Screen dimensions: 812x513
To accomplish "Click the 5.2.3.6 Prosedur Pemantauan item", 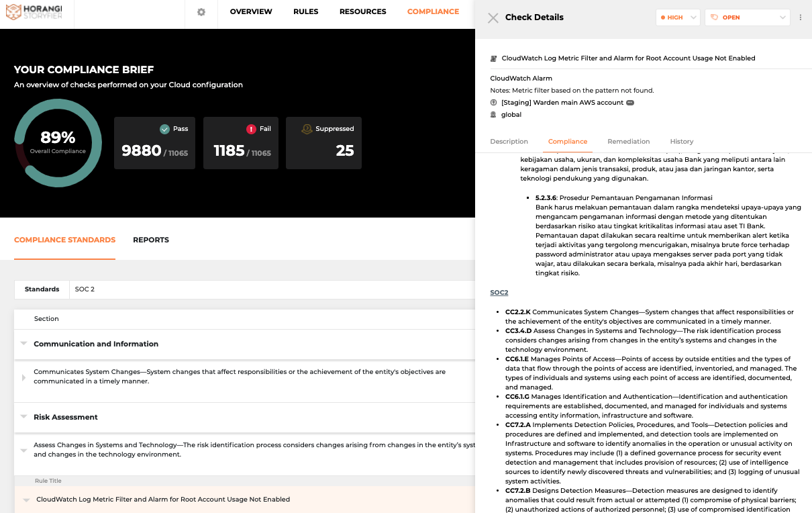I will (668, 236).
